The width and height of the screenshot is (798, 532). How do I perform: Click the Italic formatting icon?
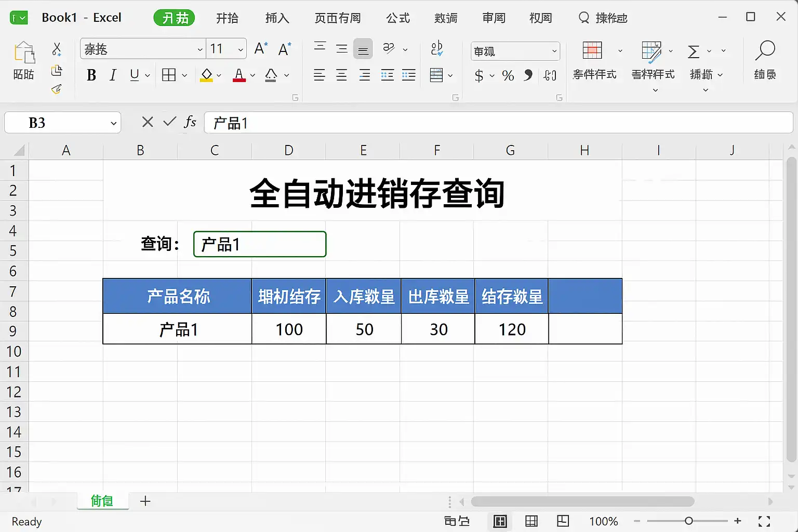pos(113,75)
